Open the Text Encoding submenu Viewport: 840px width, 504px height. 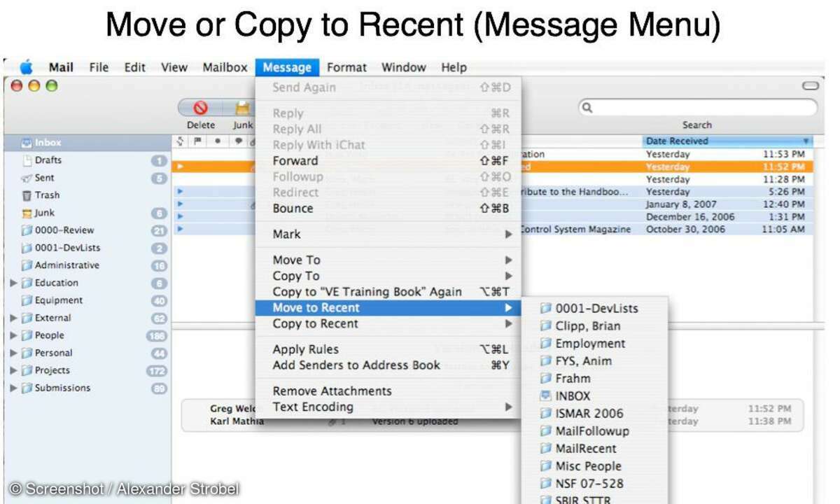click(x=388, y=407)
